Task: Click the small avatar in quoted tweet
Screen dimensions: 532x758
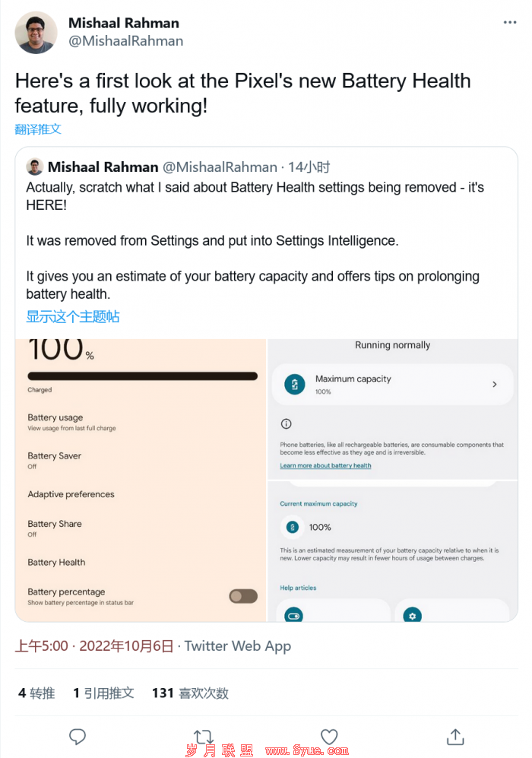Action: click(x=35, y=167)
